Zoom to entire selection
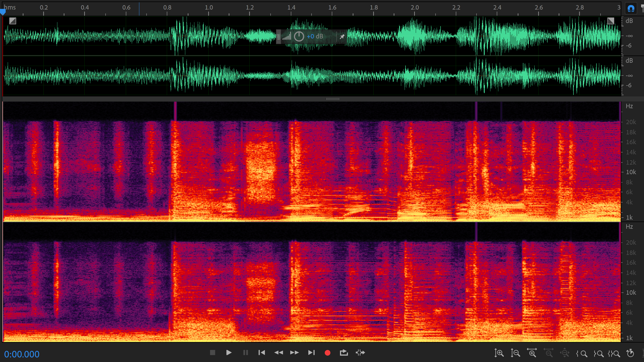The height and width of the screenshot is (362, 644). 614,354
